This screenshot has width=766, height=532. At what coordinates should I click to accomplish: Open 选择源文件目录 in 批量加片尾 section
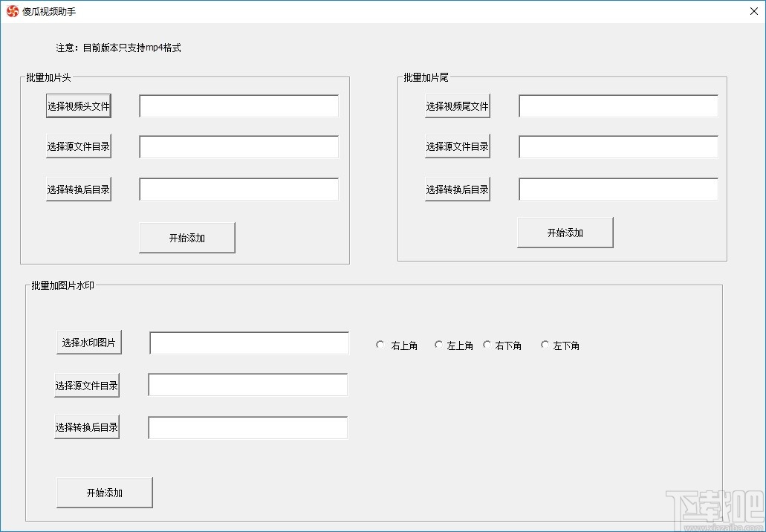[457, 146]
